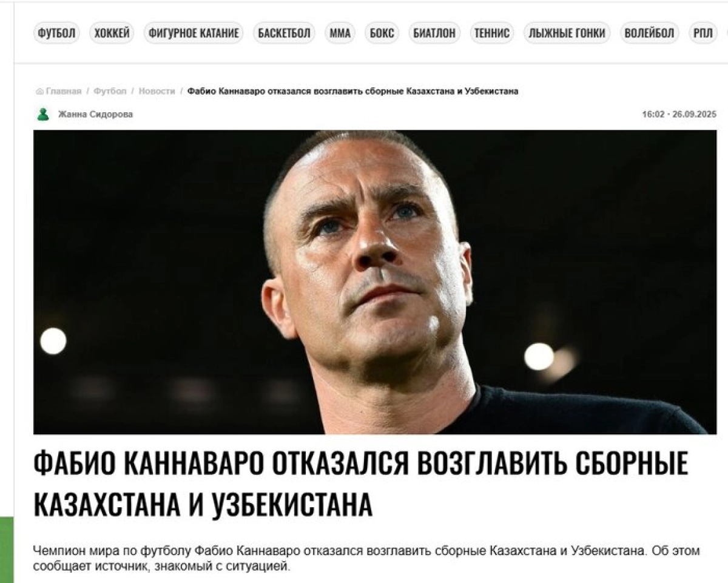This screenshot has height=583, width=728.
Task: Choose the Теннис category
Action: point(492,33)
